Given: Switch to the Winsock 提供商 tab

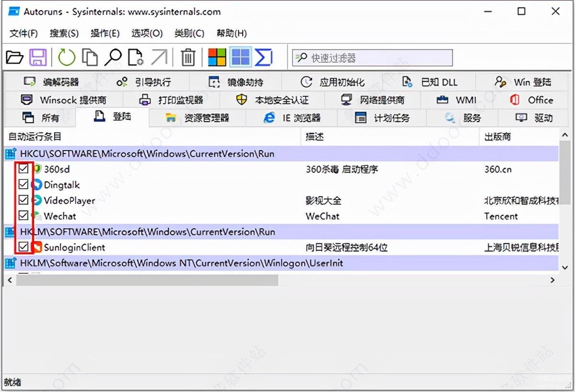Looking at the screenshot, I should (63, 100).
